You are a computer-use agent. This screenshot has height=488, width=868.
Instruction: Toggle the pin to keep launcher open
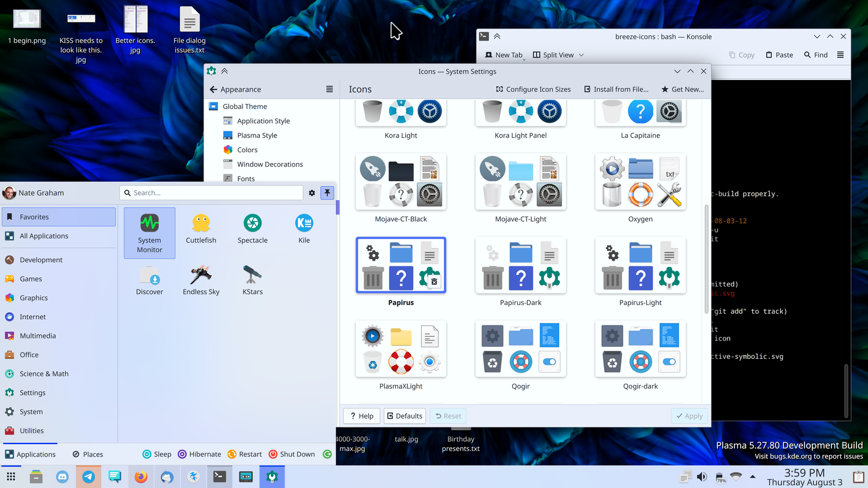[x=327, y=193]
